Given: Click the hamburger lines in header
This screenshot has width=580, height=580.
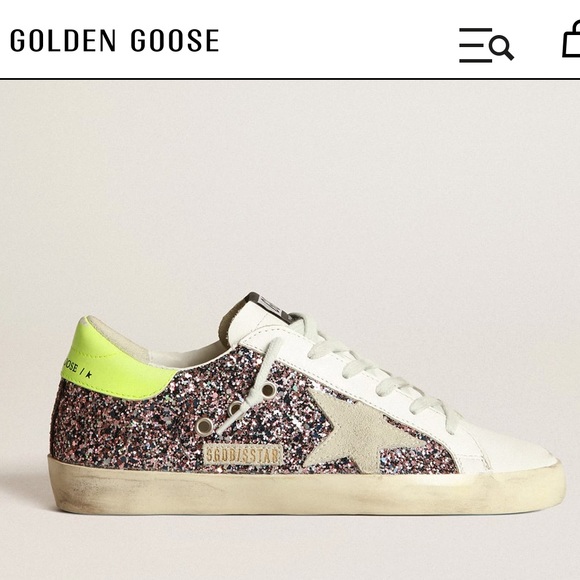Looking at the screenshot, I should tap(476, 45).
